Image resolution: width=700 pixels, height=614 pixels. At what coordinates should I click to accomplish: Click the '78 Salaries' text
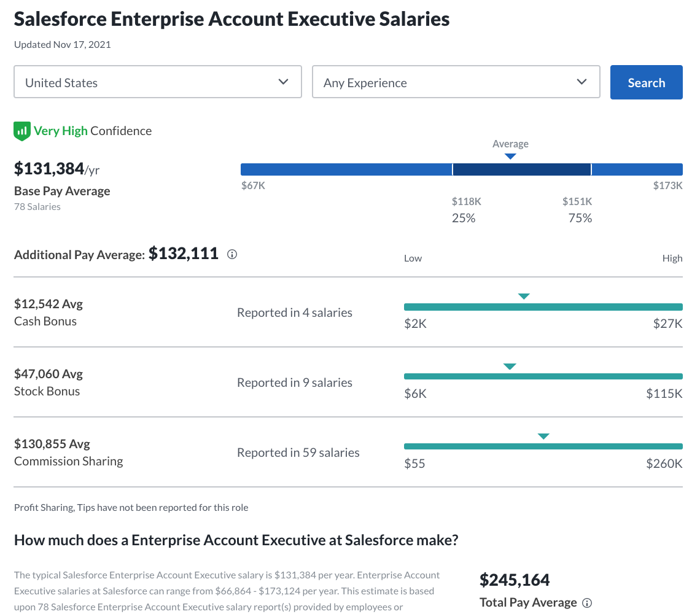pos(37,207)
